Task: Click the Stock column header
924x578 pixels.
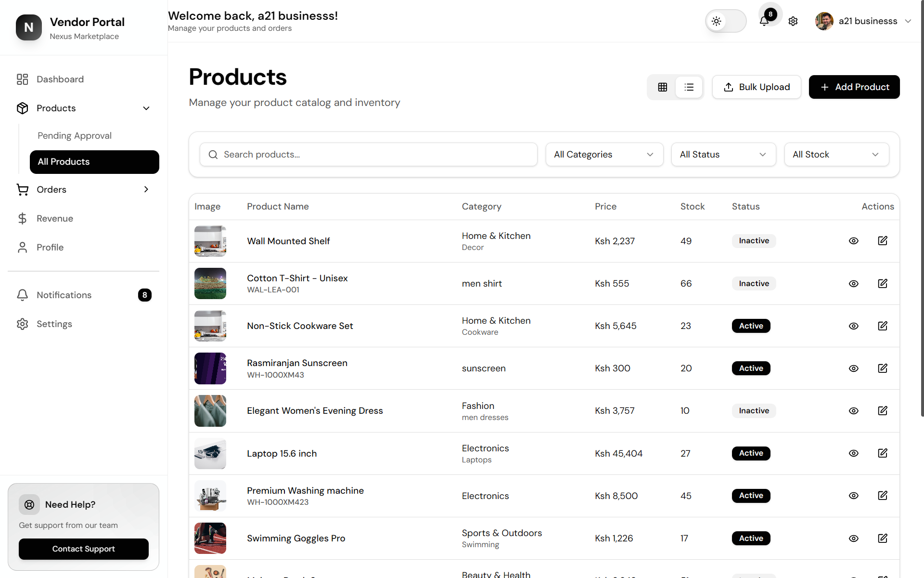Action: tap(692, 207)
